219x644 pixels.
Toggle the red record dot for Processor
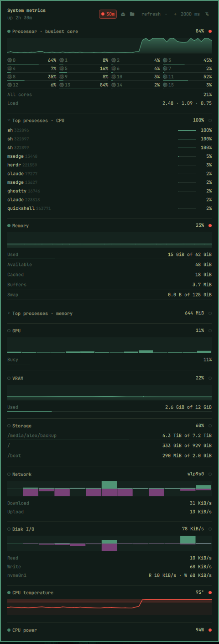click(210, 32)
